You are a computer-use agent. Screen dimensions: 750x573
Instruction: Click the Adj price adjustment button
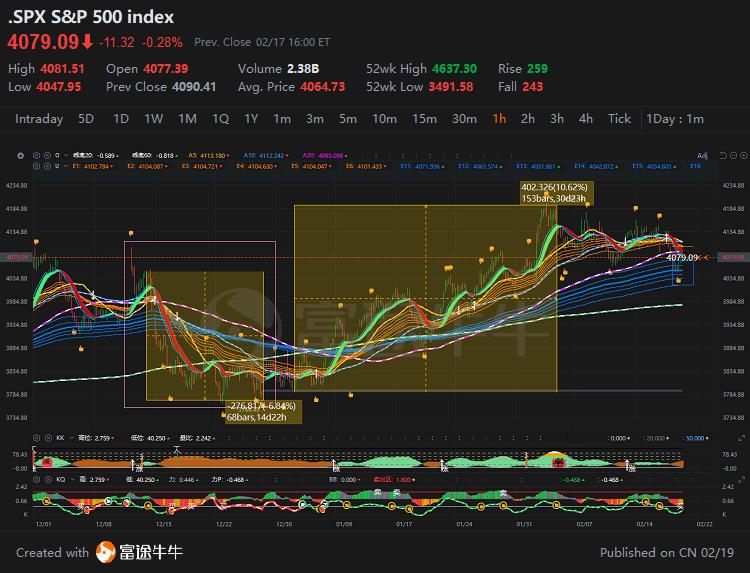[x=702, y=155]
